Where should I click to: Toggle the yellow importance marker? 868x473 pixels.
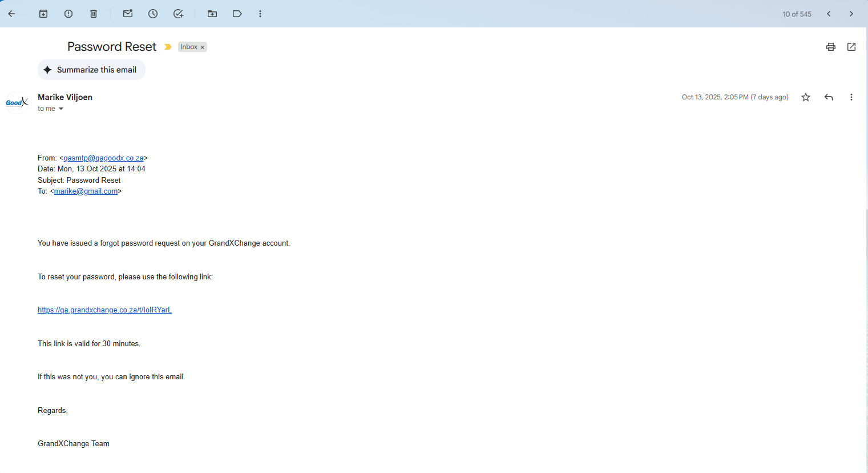[168, 47]
